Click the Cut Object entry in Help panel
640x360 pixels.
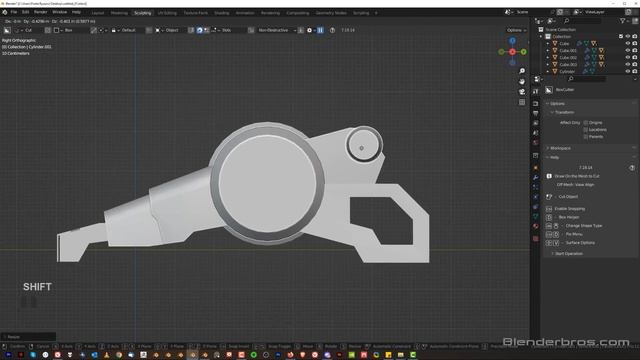568,197
